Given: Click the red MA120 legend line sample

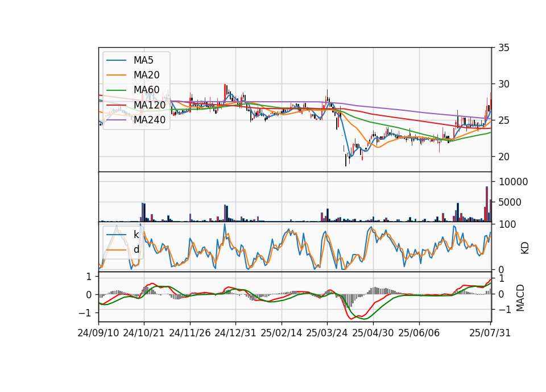Looking at the screenshot, I should (116, 105).
